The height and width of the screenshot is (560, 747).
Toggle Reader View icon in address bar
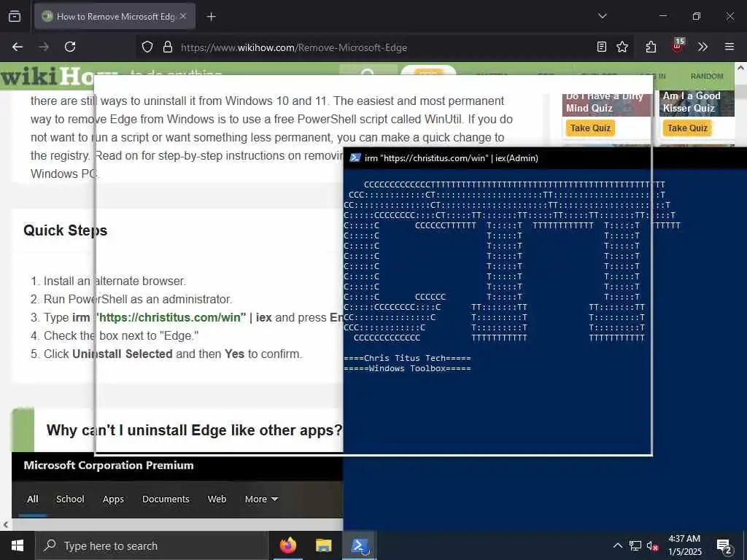602,47
